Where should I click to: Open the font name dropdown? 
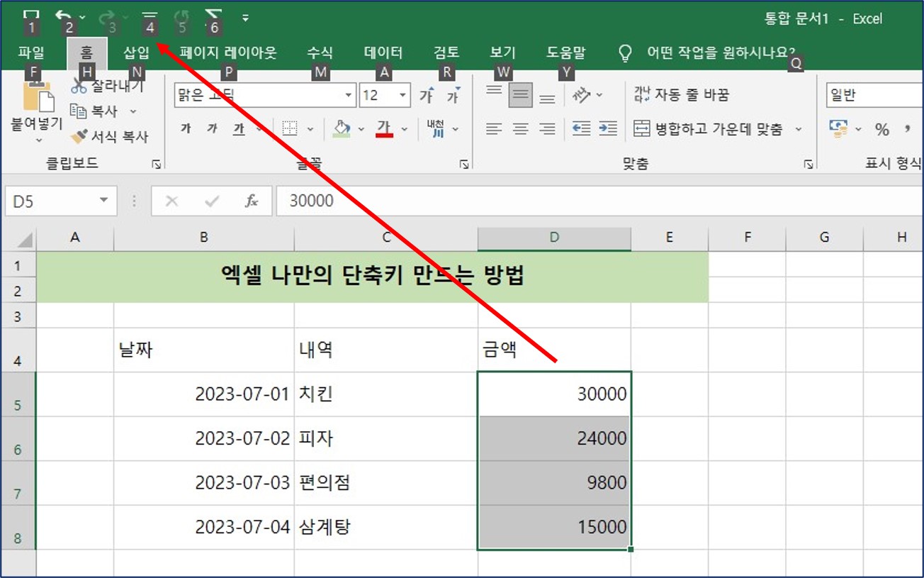(x=348, y=95)
